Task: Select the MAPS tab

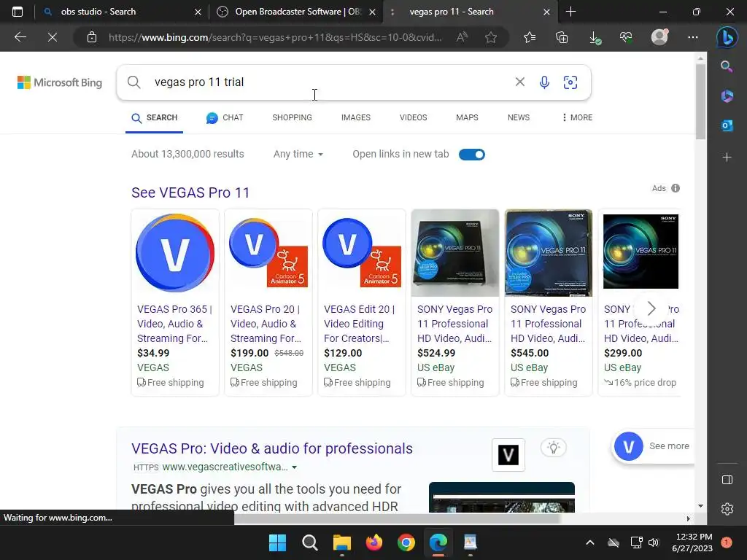Action: pos(467,117)
